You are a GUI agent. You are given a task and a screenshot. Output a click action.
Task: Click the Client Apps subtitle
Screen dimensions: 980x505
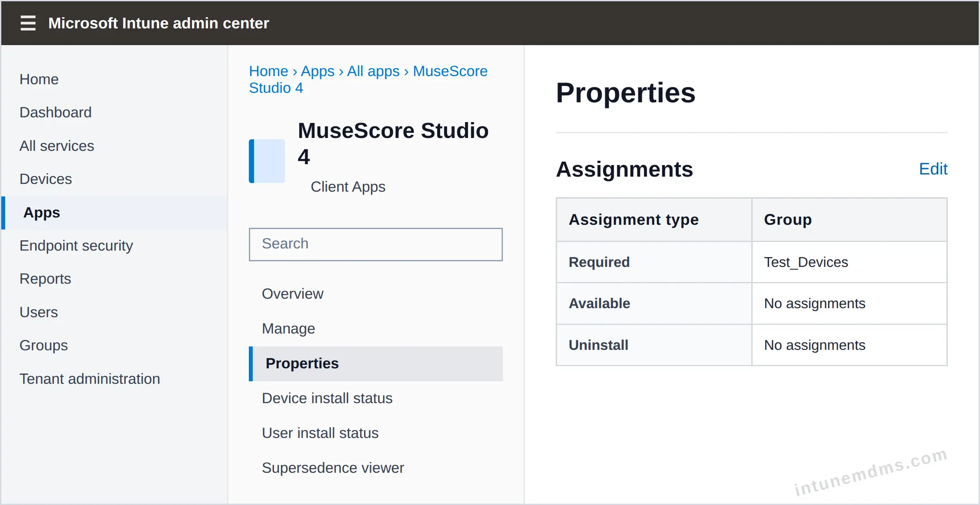click(348, 187)
